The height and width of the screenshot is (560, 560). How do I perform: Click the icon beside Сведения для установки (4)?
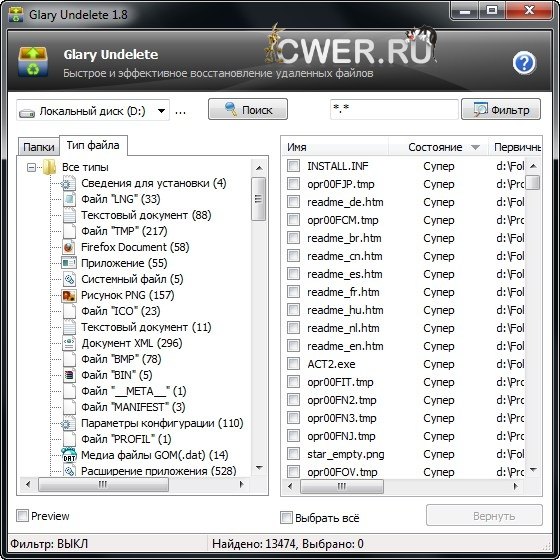[x=69, y=183]
